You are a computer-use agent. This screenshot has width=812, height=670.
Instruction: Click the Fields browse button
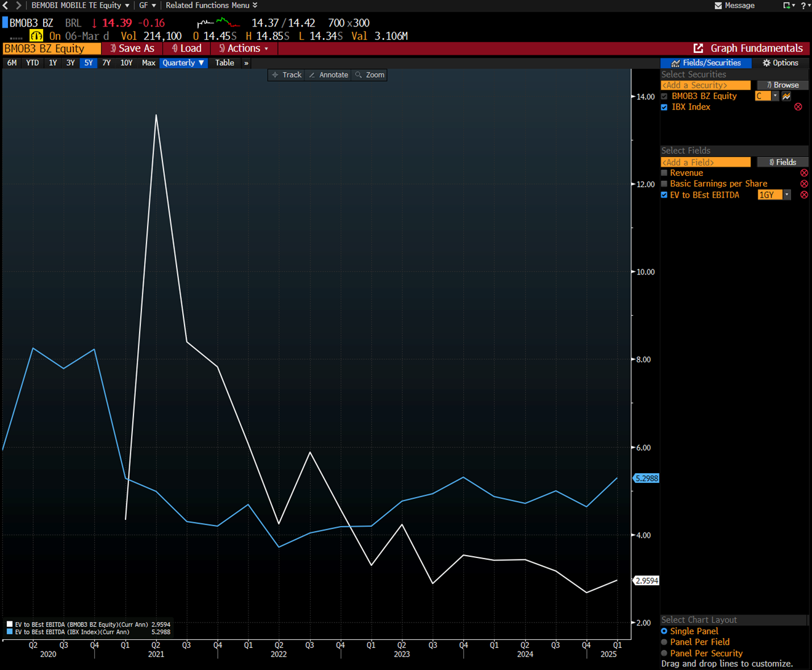(782, 162)
